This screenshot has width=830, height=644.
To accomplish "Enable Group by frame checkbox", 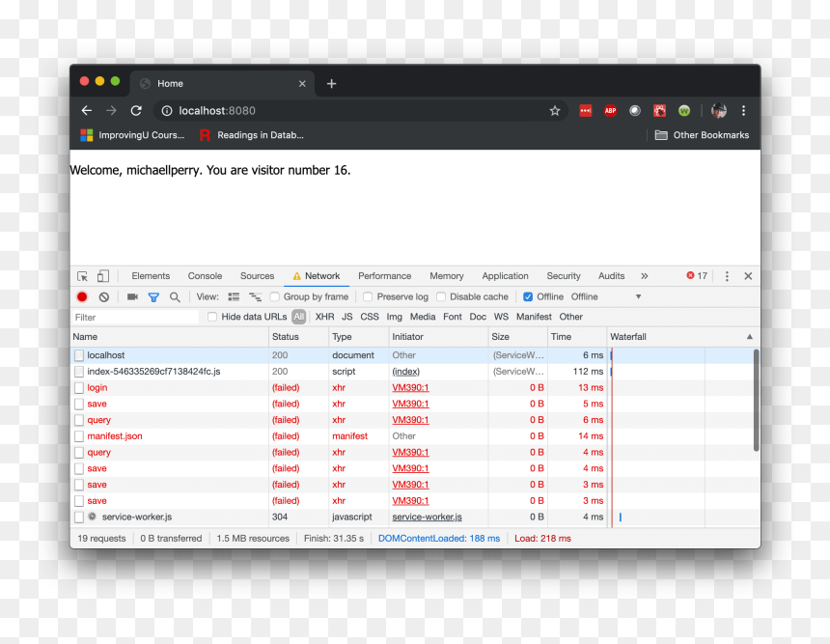I will click(x=275, y=296).
